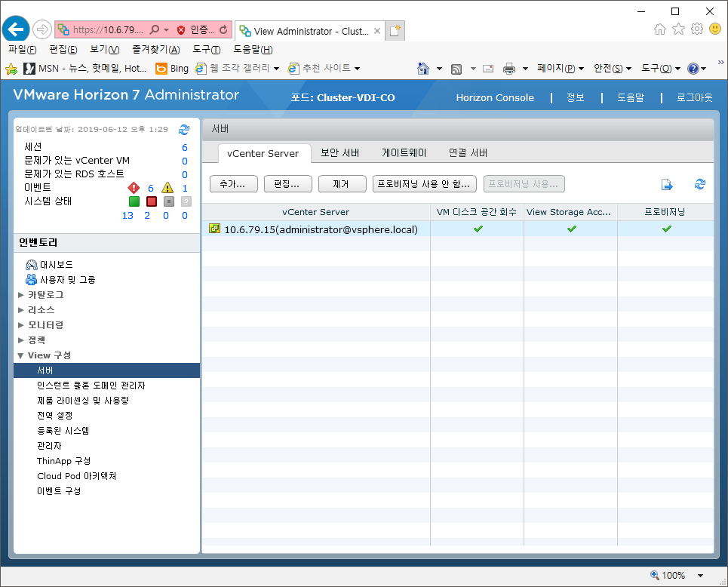Switch to the 게이트웨이 tab
Image resolution: width=728 pixels, height=587 pixels.
pos(404,153)
